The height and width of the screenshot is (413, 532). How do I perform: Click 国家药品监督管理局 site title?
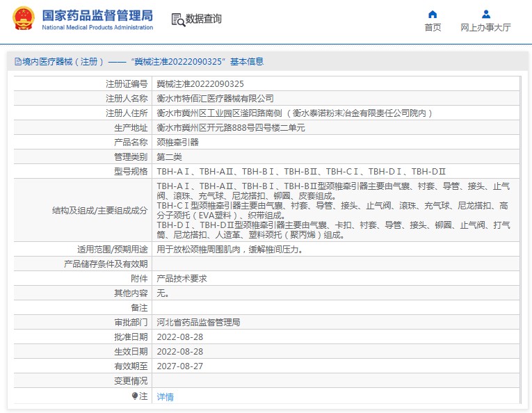coord(97,15)
